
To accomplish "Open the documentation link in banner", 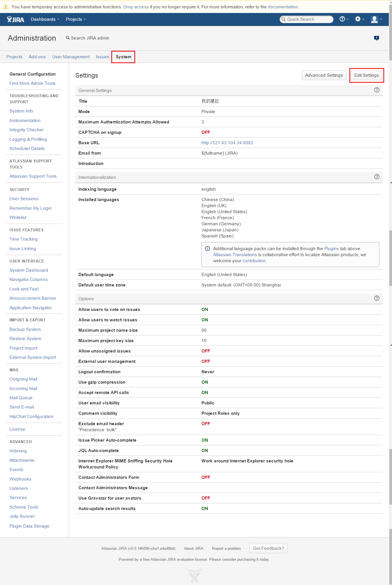I will click(x=283, y=7).
